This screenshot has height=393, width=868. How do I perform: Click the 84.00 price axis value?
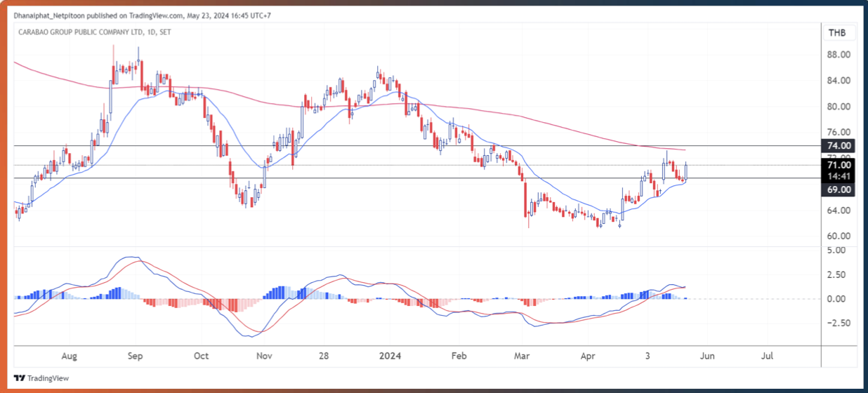840,81
